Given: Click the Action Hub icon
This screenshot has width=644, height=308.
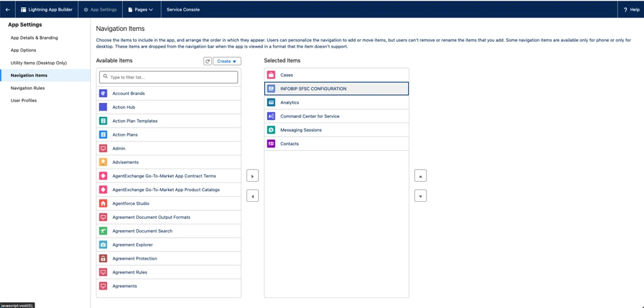Looking at the screenshot, I should [x=103, y=107].
